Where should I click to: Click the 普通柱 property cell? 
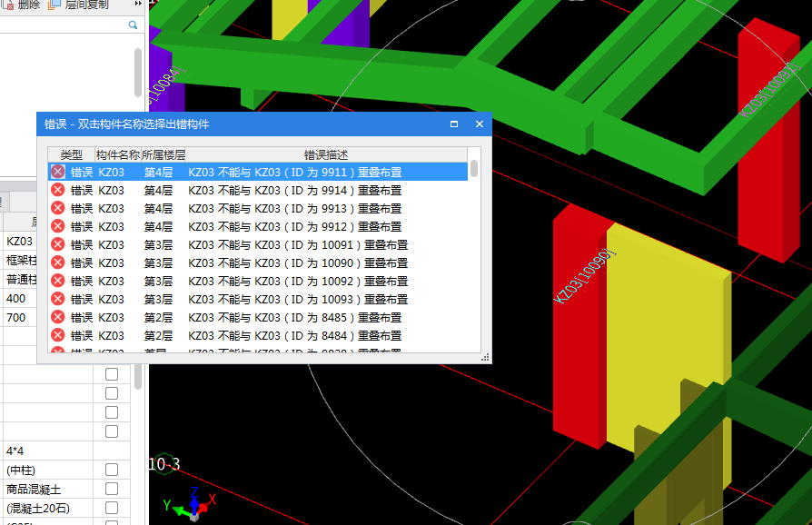20,280
